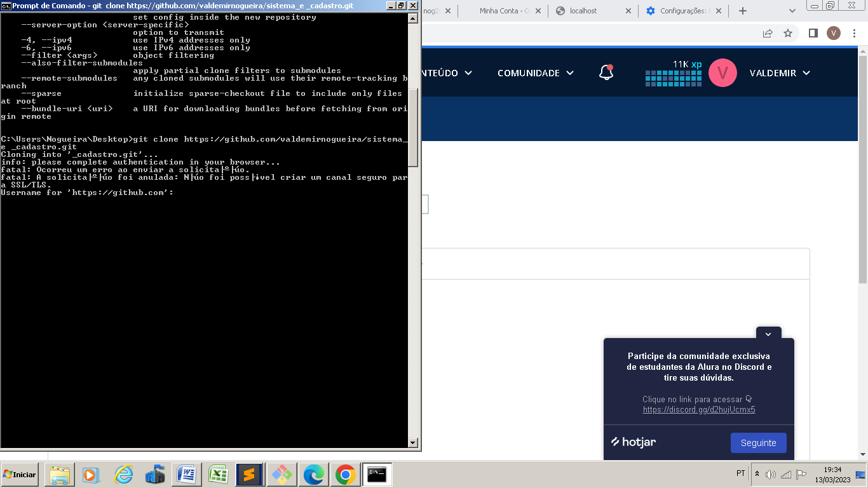Switch to Google Chrome on the taskbar

tap(345, 475)
